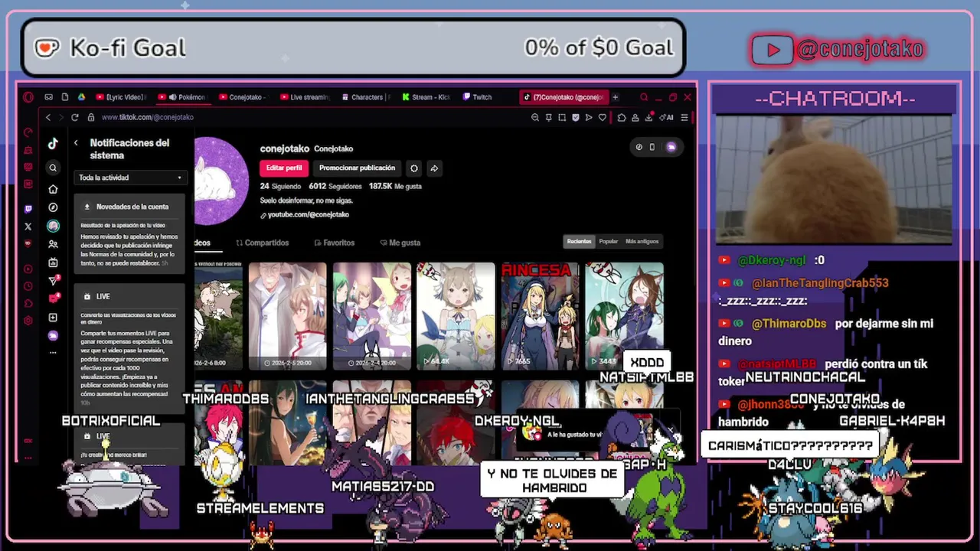The height and width of the screenshot is (551, 980).
Task: Open Twitch in the Opera sidebar
Action: pos(28,209)
